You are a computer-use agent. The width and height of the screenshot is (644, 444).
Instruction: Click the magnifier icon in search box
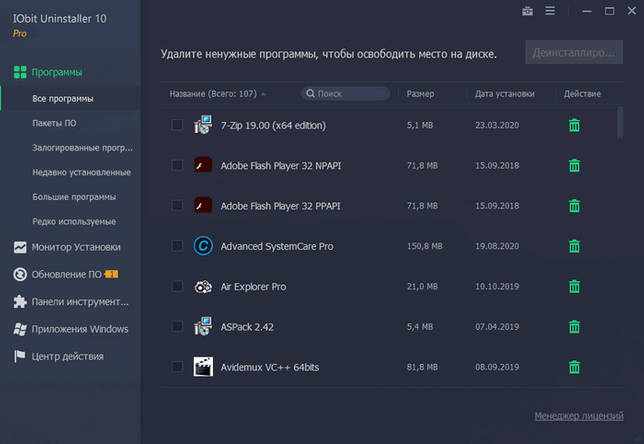point(310,94)
